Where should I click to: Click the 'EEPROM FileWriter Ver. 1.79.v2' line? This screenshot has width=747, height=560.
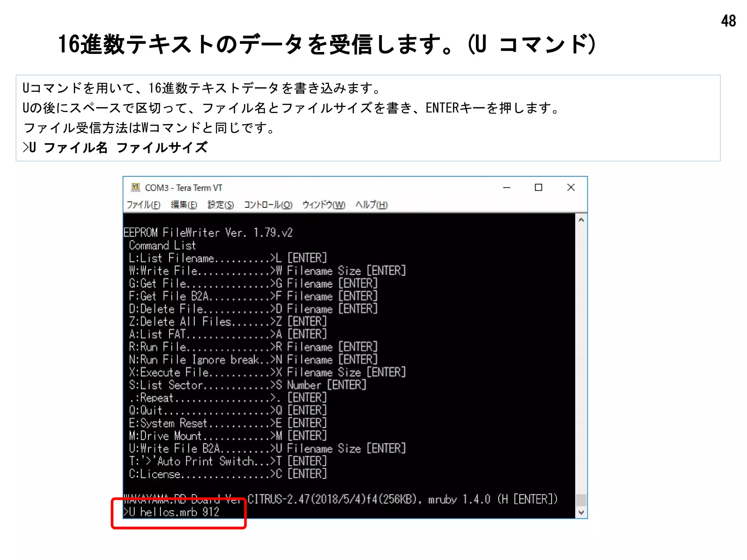(x=208, y=233)
